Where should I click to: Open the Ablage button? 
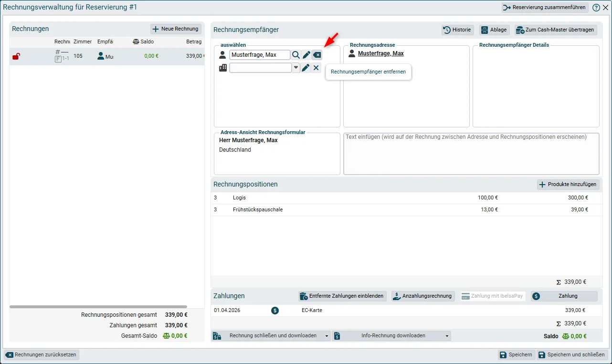[494, 30]
